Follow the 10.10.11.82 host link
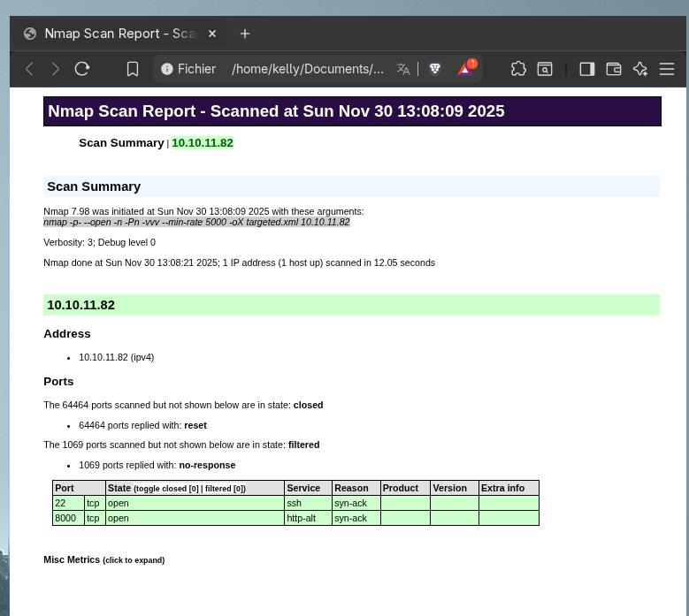This screenshot has height=616, width=689. (203, 143)
